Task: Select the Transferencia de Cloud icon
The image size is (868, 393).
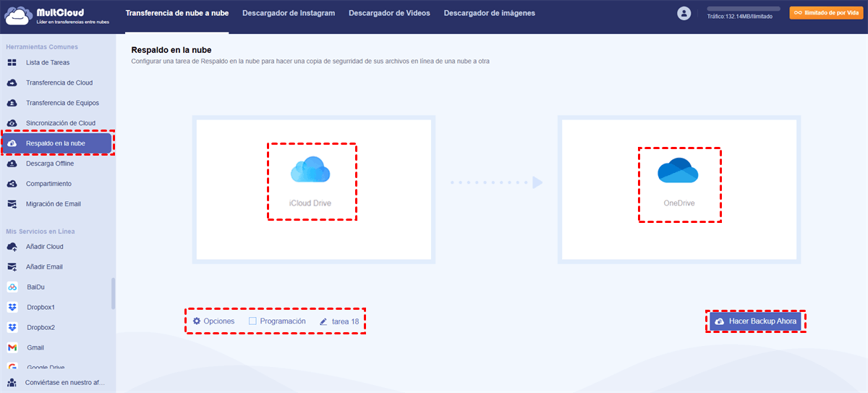Action: [12, 83]
